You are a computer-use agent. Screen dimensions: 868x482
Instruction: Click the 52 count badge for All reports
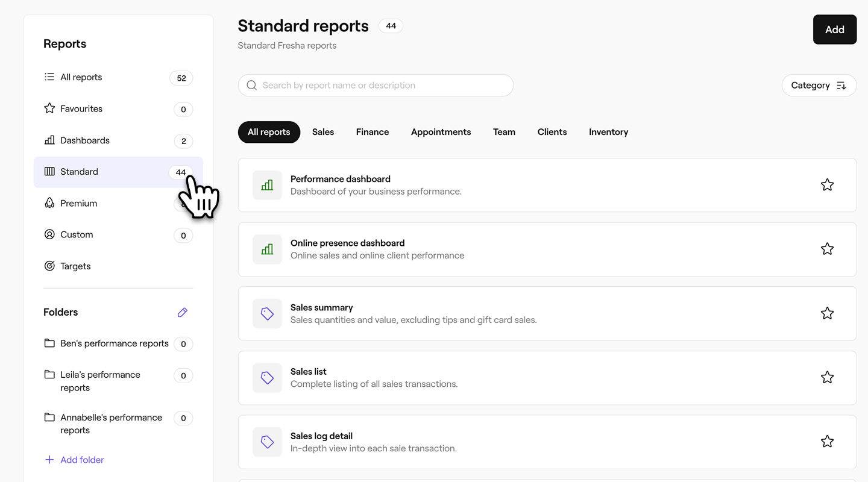(x=181, y=78)
